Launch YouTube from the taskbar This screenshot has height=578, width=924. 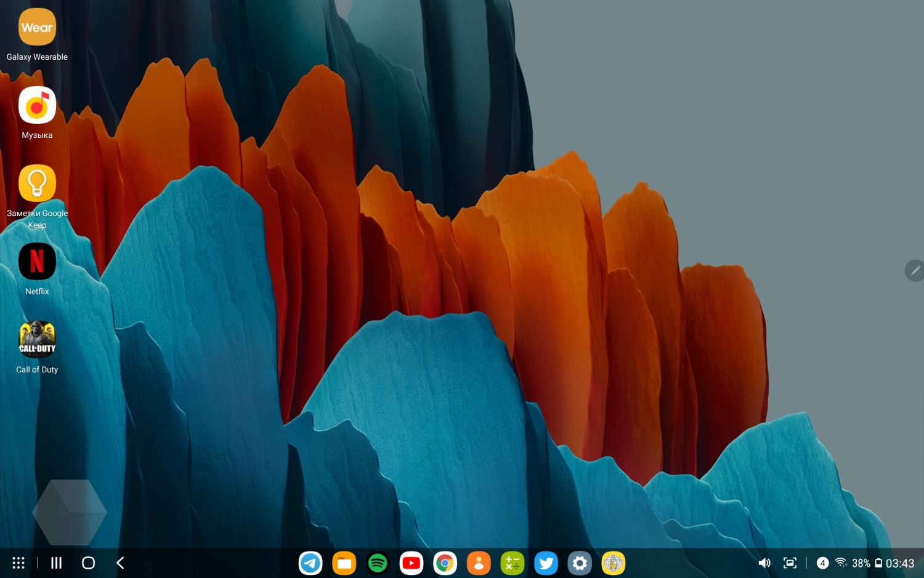(411, 563)
